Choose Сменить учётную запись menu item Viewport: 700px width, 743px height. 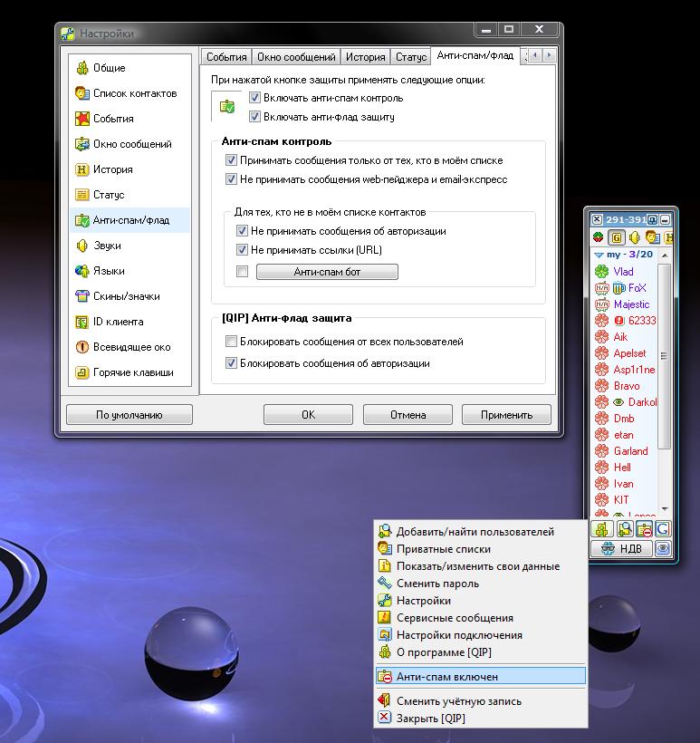coord(481,700)
